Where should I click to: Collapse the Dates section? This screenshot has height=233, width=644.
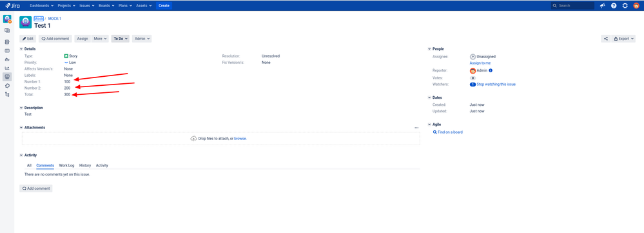429,98
